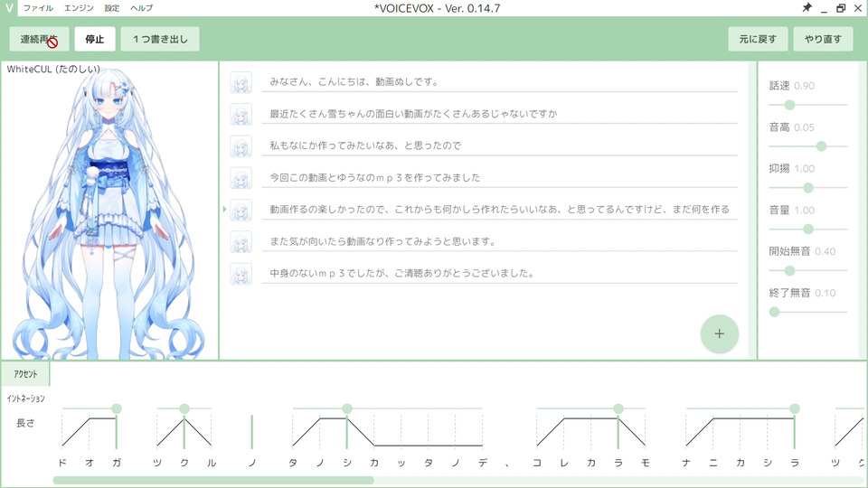868x488 pixels.
Task: Click the 、 pause mark after デ
Action: pos(507,465)
